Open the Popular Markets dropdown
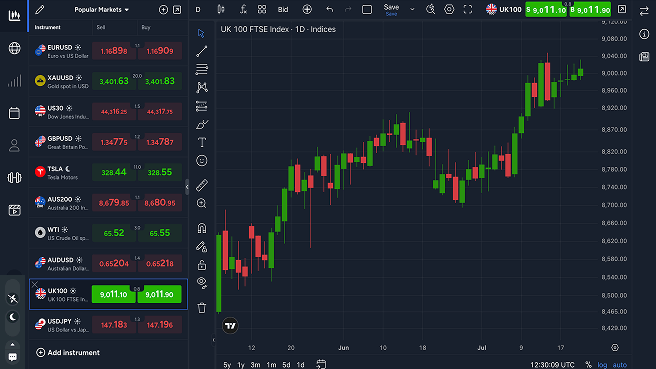Screen dimensions: 656x369 102,10
